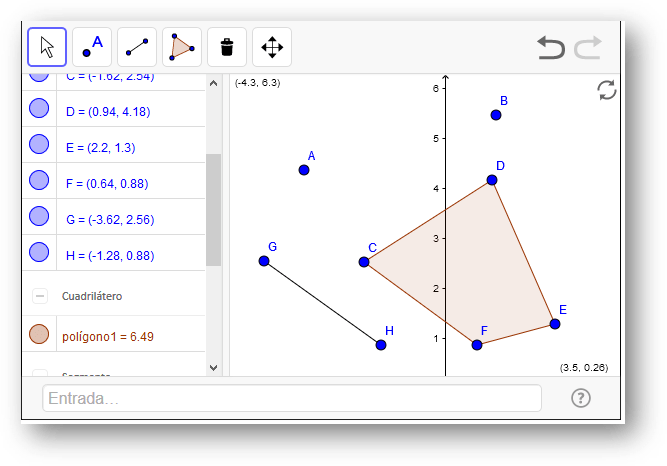Image resolution: width=667 pixels, height=466 pixels.
Task: Select the polígono1 = 6.49 entry
Action: (x=108, y=337)
